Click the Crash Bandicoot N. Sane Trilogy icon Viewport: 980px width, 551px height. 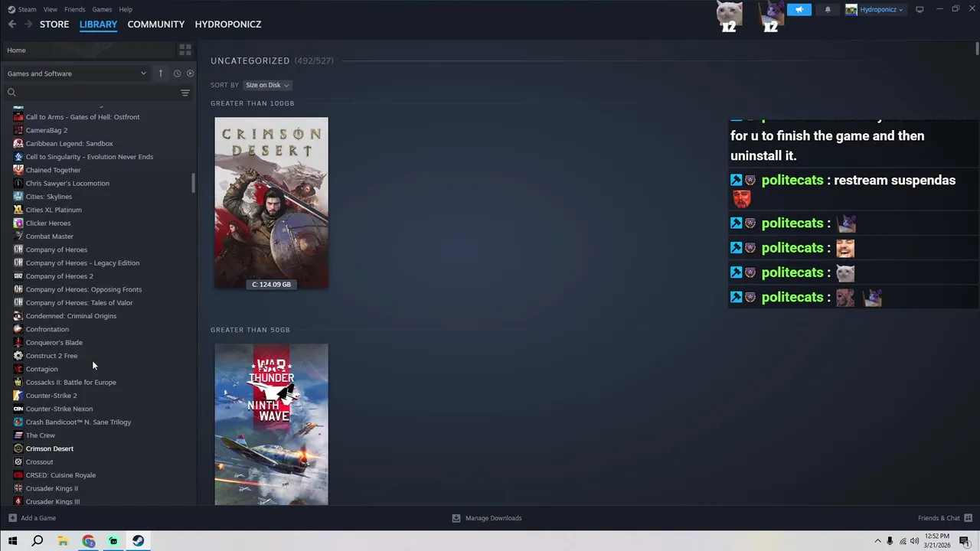(18, 422)
